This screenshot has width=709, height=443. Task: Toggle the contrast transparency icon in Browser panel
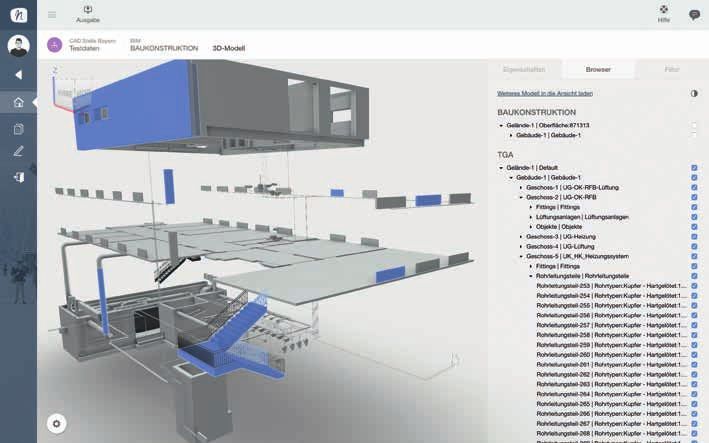[694, 93]
